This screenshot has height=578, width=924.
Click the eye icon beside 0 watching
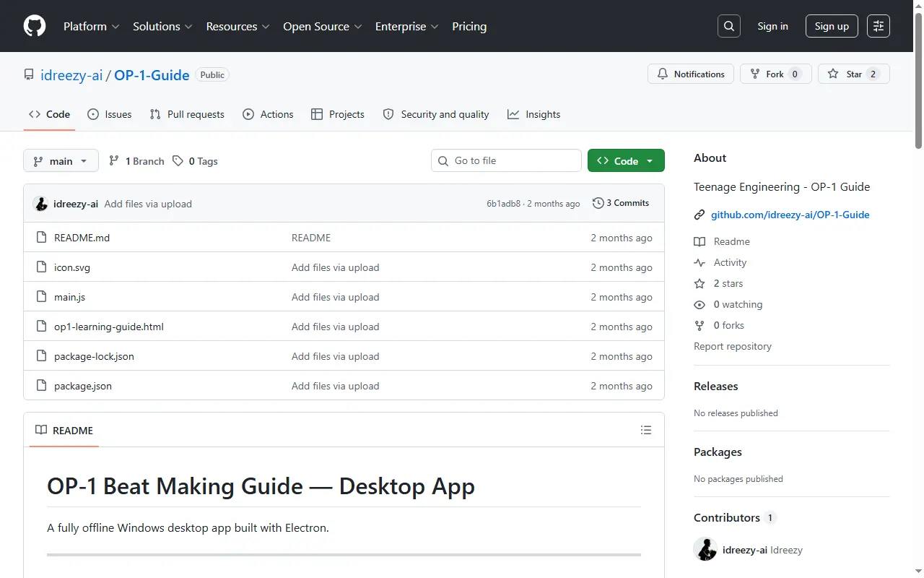pyautogui.click(x=699, y=305)
